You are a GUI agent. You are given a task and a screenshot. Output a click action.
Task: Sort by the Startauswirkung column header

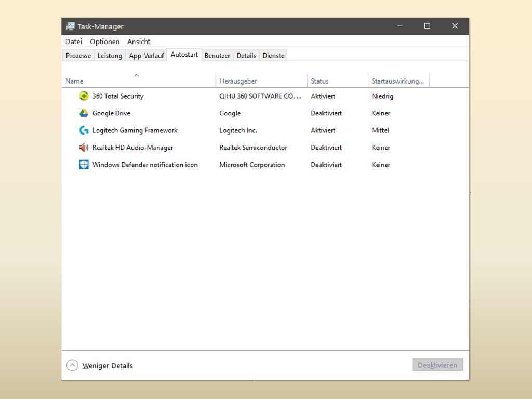coord(397,81)
